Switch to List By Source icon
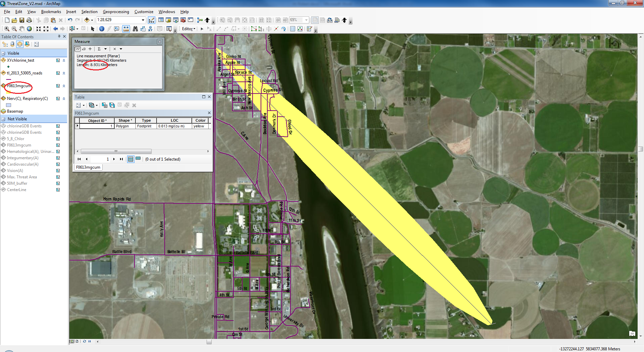 [x=12, y=44]
